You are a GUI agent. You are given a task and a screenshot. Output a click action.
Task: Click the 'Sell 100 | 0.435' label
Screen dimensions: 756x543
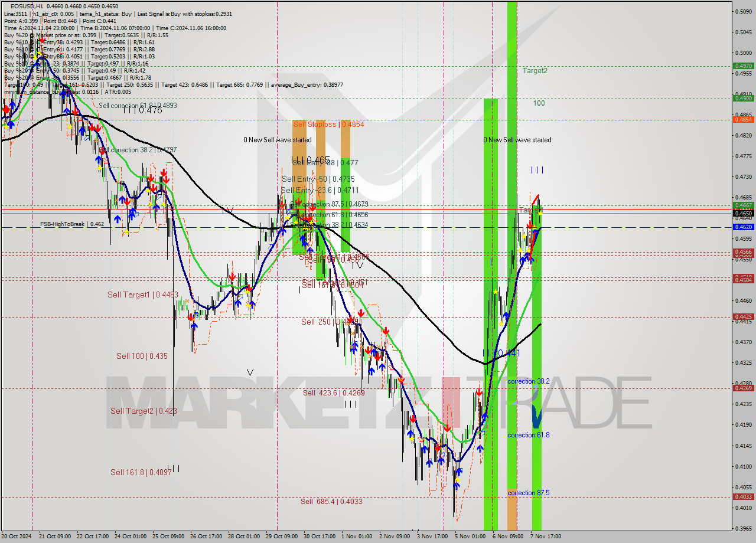pos(142,356)
